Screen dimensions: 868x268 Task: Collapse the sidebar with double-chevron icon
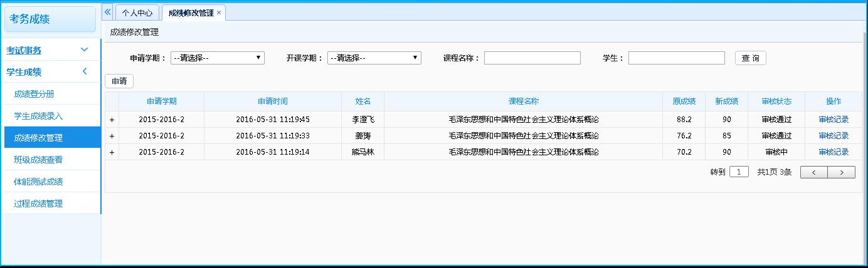click(x=108, y=12)
